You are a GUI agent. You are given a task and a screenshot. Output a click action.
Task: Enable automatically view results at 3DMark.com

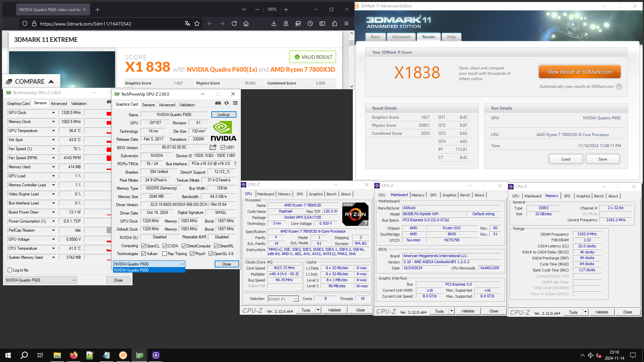coord(619,87)
